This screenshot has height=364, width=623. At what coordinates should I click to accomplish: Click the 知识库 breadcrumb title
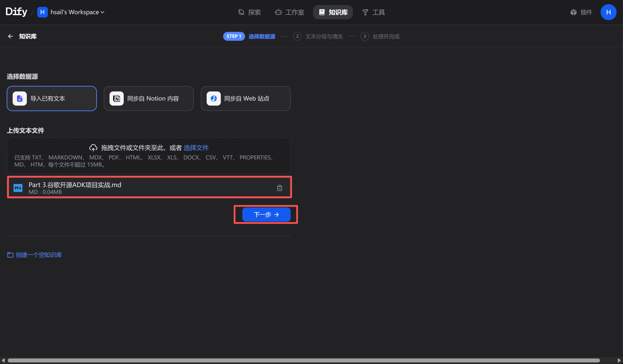click(28, 36)
